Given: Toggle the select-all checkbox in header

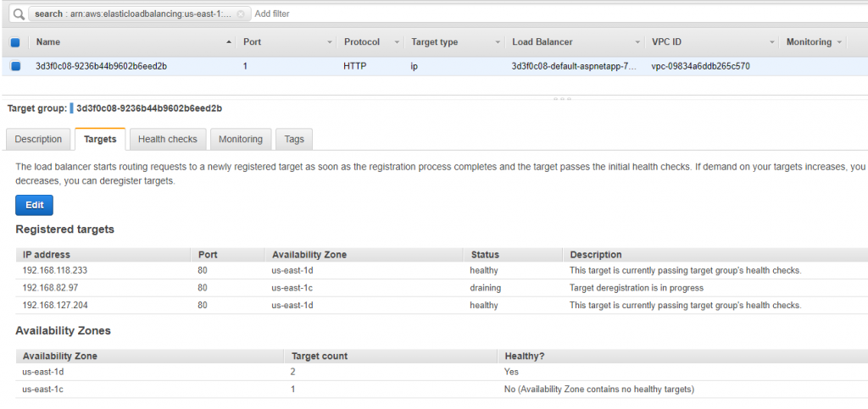Looking at the screenshot, I should point(15,42).
